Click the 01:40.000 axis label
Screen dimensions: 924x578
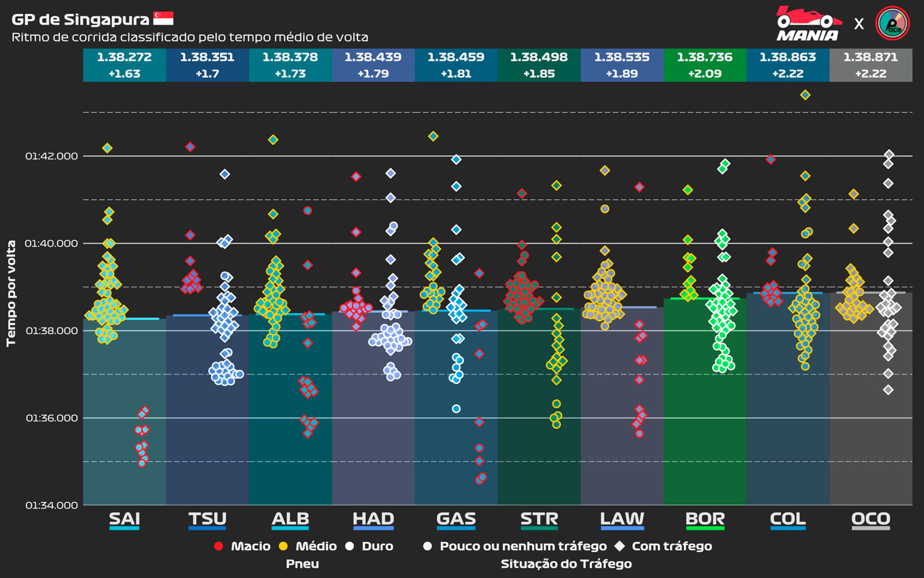point(51,244)
